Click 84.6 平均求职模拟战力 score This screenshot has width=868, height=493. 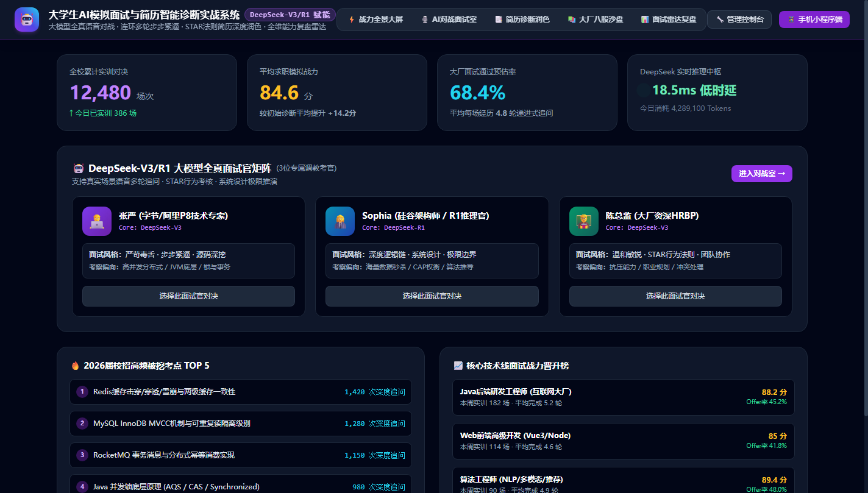(279, 93)
